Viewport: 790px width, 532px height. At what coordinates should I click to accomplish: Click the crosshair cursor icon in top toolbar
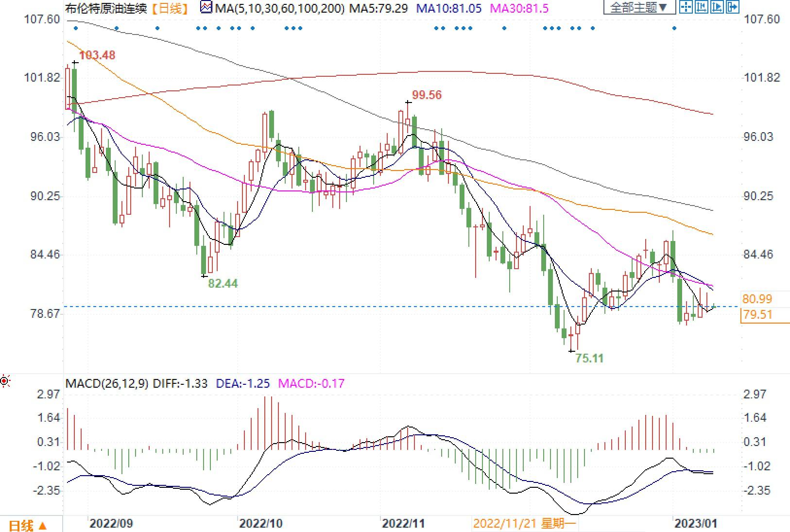[686, 7]
